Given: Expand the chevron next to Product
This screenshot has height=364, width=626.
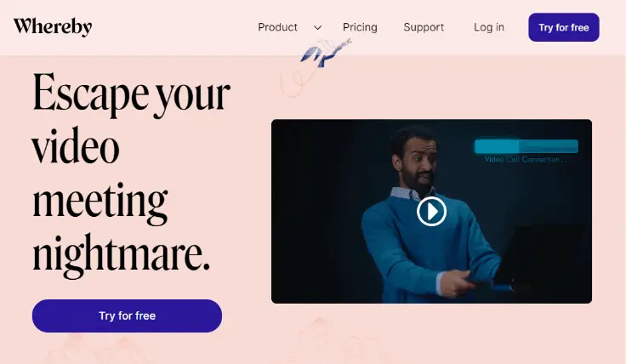Looking at the screenshot, I should pos(318,27).
